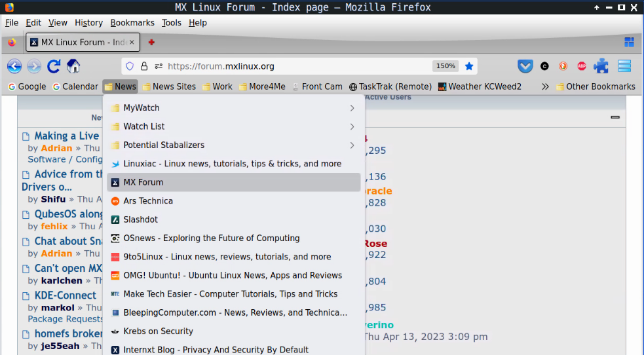
Task: Open the Edit menu
Action: pos(33,22)
